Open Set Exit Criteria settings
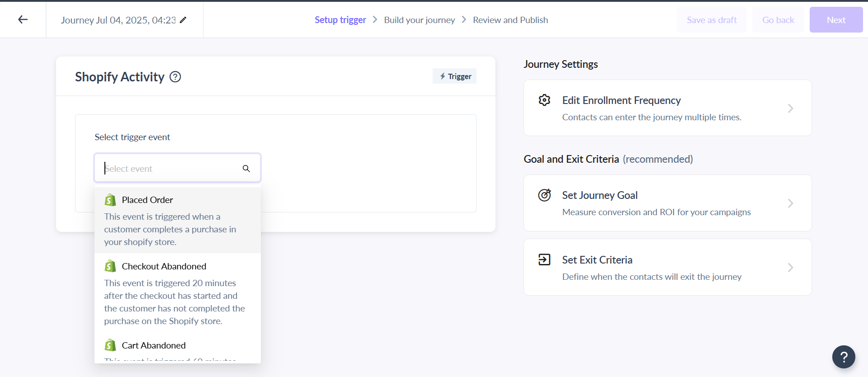Viewport: 868px width, 377px height. [x=668, y=267]
